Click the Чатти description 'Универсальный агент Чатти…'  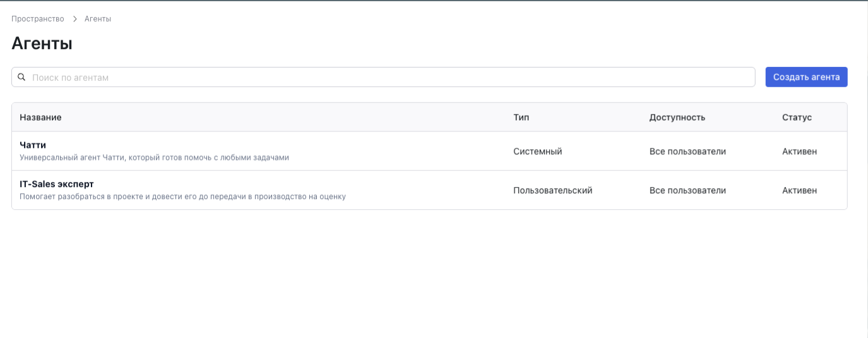(154, 157)
